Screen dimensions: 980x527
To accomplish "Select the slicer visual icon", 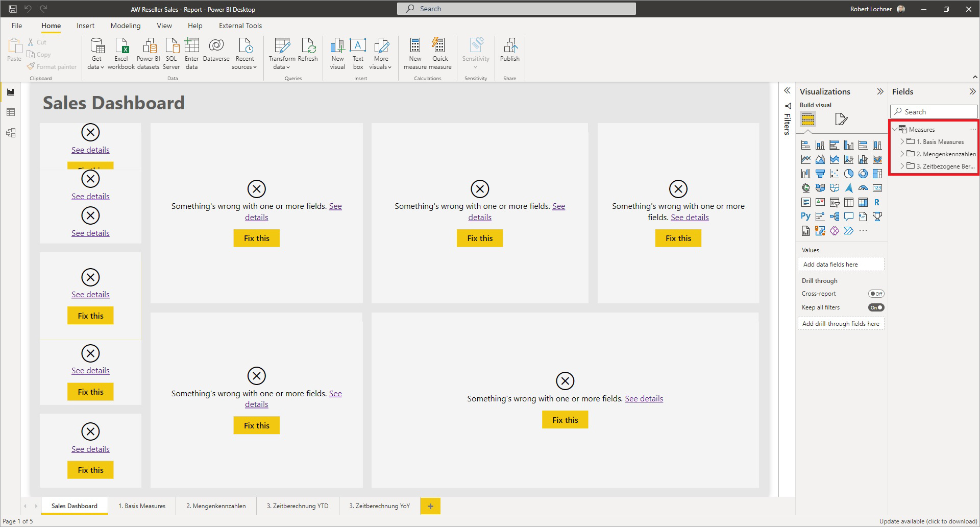I will click(835, 202).
